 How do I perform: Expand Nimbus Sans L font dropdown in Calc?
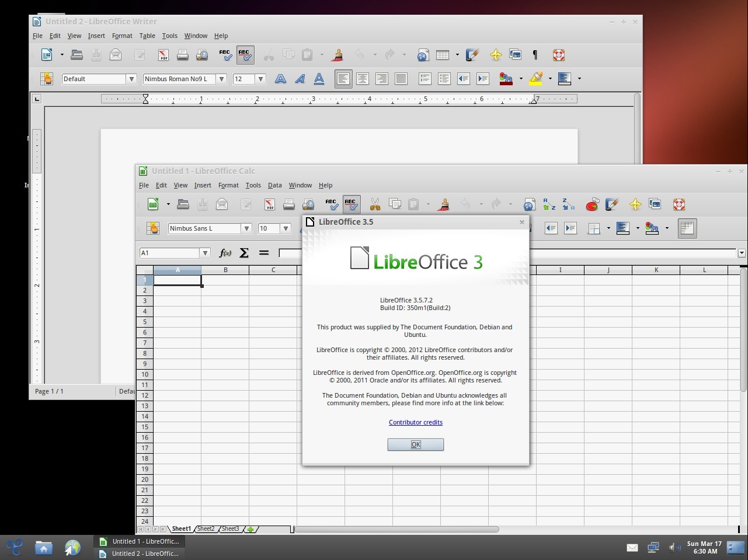246,228
